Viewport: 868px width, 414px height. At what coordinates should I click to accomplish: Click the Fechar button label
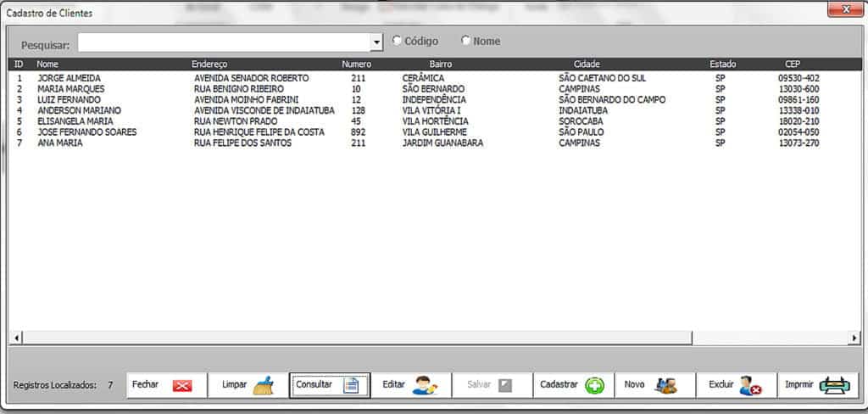(x=145, y=384)
